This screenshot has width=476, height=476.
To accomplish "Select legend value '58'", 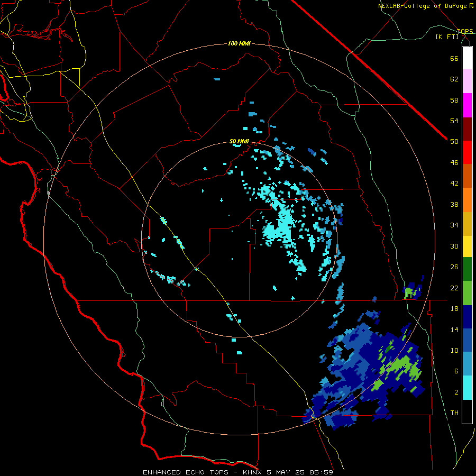I will click(454, 100).
